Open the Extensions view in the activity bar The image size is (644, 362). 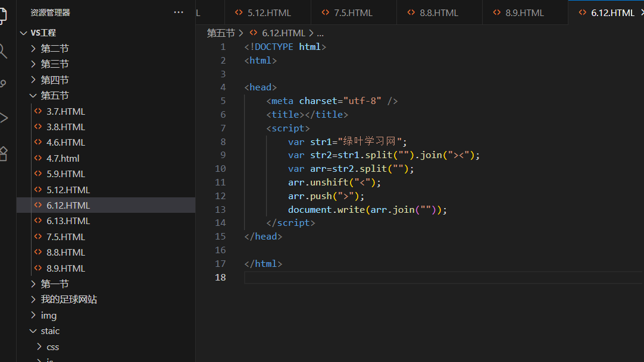tap(4, 154)
